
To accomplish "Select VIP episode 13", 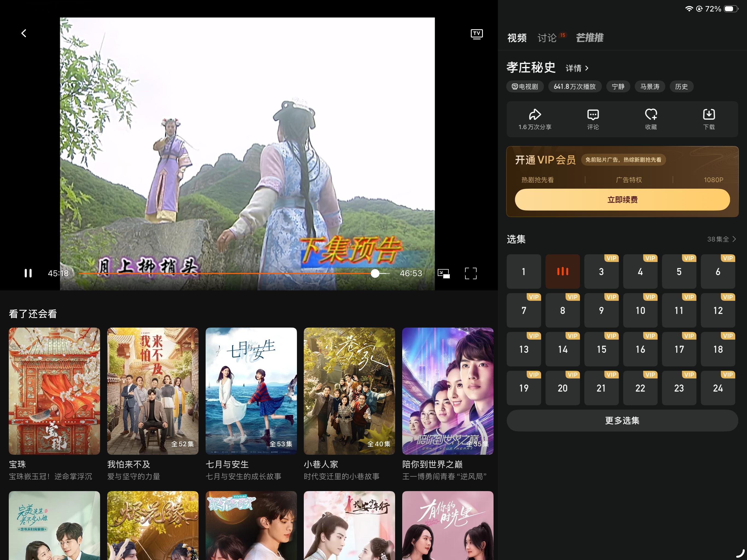I will pos(524,349).
